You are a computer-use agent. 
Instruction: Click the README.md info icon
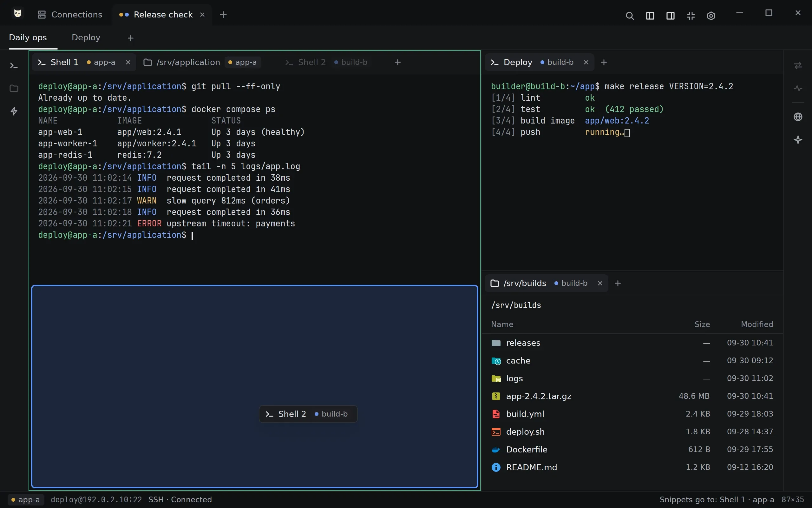[x=496, y=467]
